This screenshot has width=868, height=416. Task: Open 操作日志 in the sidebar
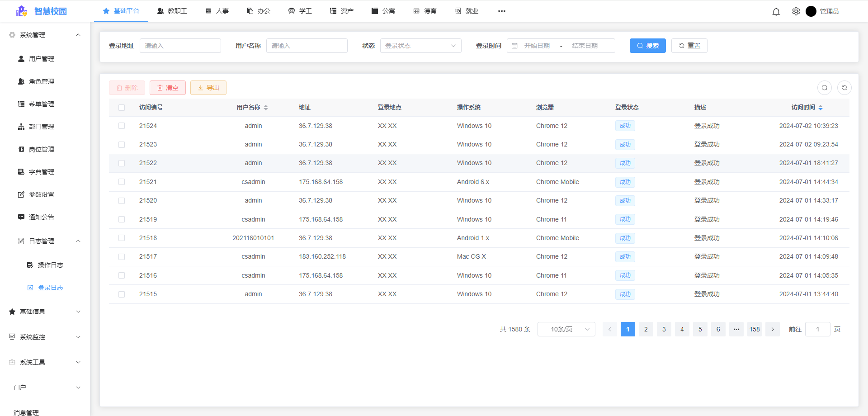tap(50, 265)
